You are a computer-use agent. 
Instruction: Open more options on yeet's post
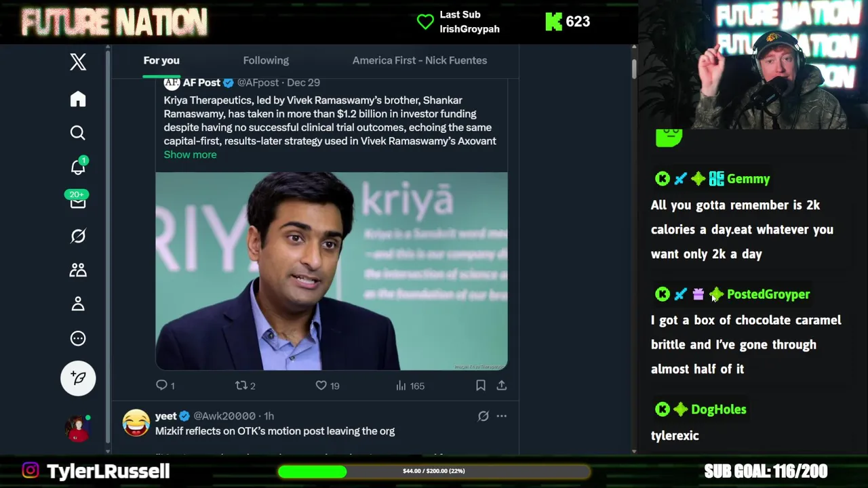pos(501,416)
